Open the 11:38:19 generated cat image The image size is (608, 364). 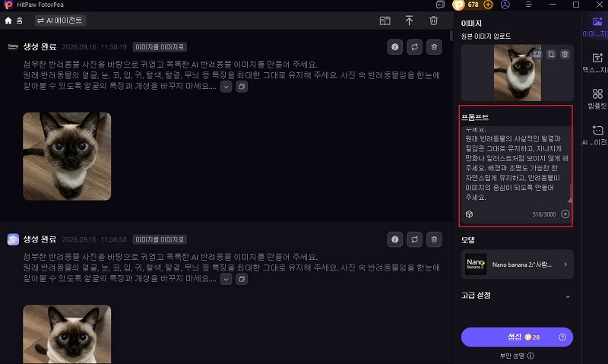click(67, 157)
